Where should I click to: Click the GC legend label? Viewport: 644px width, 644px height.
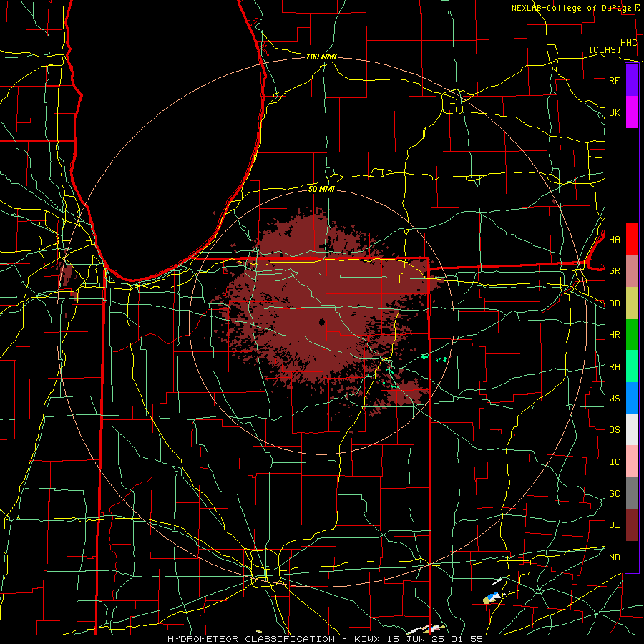point(614,494)
